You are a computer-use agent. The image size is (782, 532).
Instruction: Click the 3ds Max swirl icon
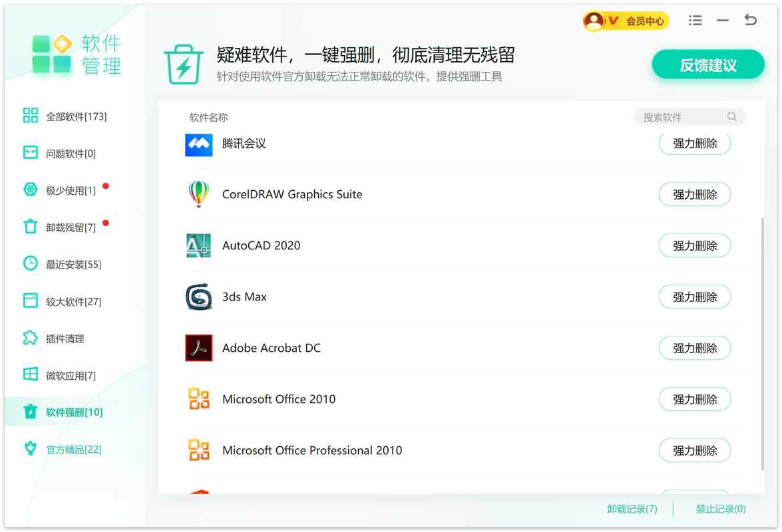(x=198, y=297)
